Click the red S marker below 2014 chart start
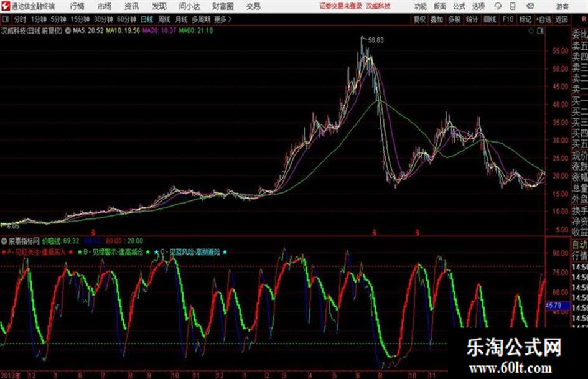 click(93, 233)
